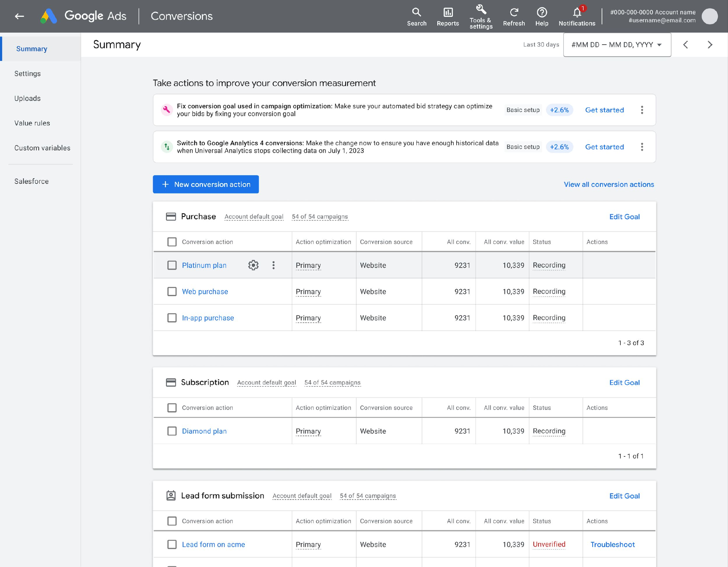Open the Uploads section
This screenshot has height=567, width=728.
(x=28, y=98)
